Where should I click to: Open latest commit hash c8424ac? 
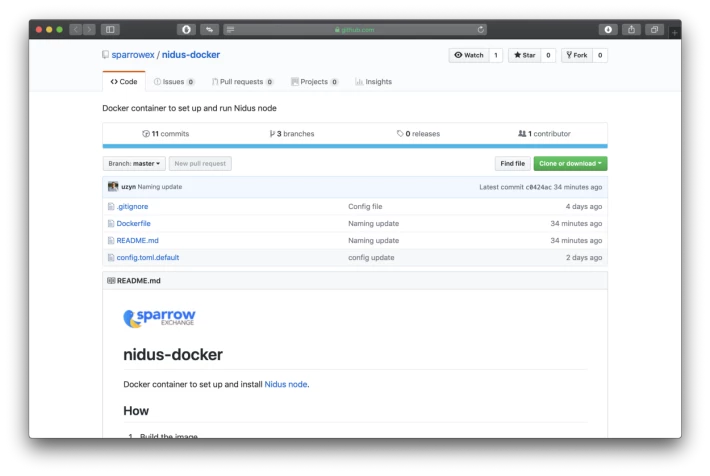pyautogui.click(x=538, y=187)
